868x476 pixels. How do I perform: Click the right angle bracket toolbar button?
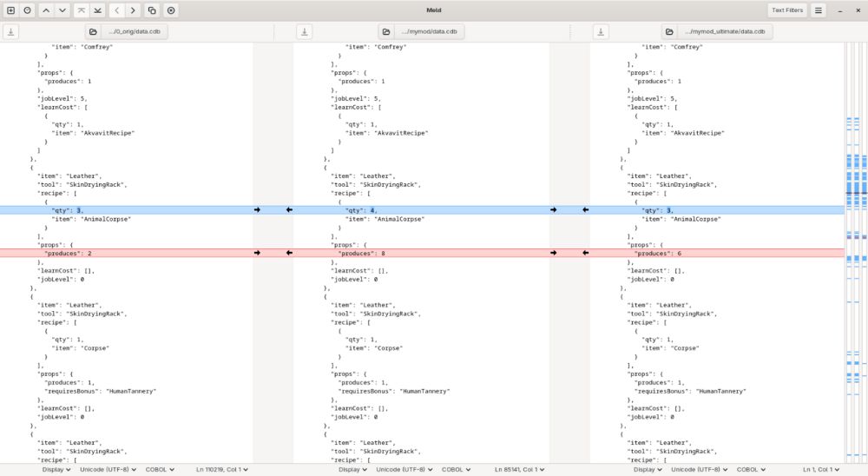pos(133,10)
